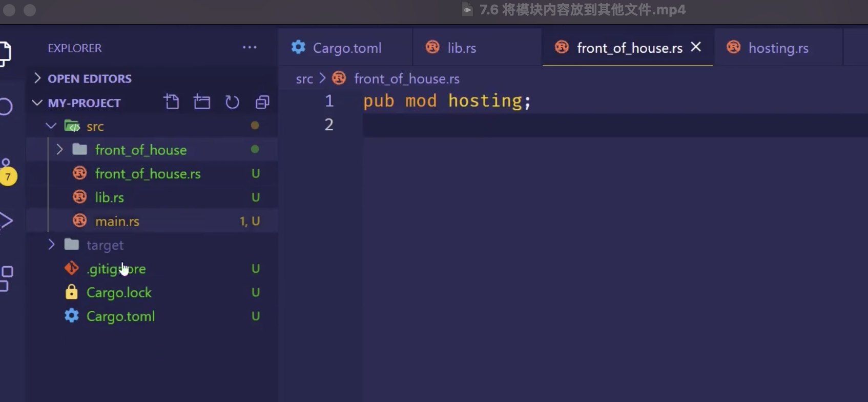
Task: Expand the front_of_house folder
Action: (x=59, y=150)
